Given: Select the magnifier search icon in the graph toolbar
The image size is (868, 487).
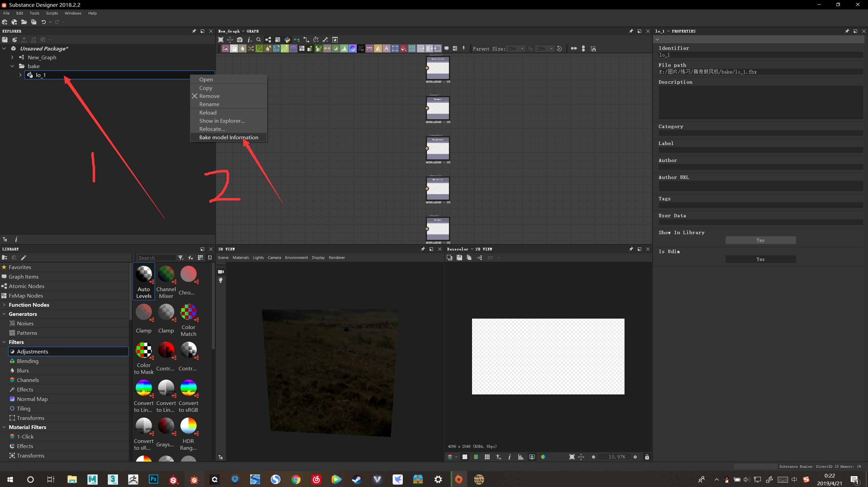Looking at the screenshot, I should [x=258, y=40].
